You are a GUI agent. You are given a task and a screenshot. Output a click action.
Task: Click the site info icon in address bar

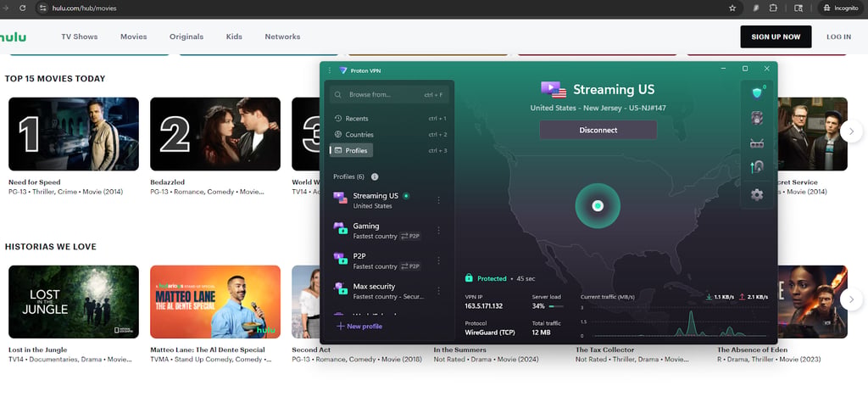click(44, 8)
